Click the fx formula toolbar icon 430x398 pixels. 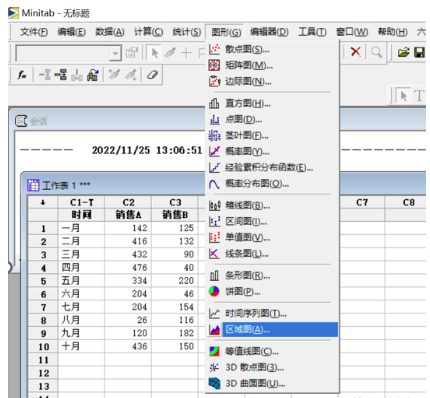(x=22, y=75)
